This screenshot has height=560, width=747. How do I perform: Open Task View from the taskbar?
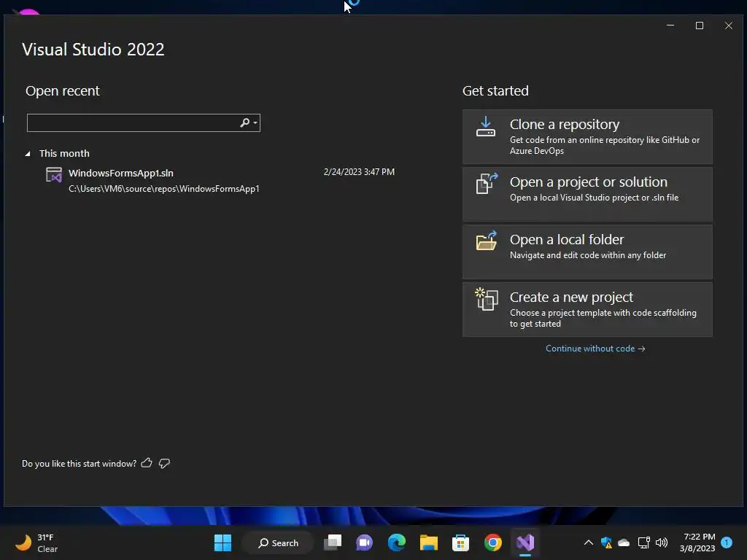(333, 542)
